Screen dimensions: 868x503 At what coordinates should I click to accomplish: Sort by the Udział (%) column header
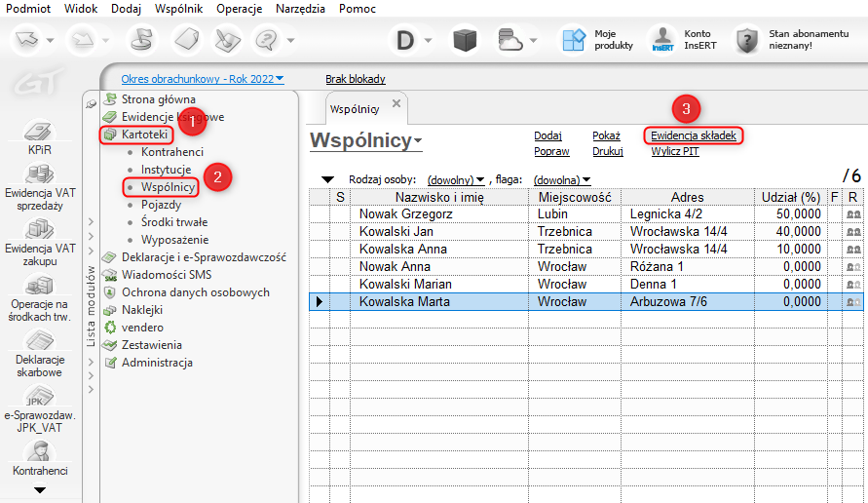(790, 197)
